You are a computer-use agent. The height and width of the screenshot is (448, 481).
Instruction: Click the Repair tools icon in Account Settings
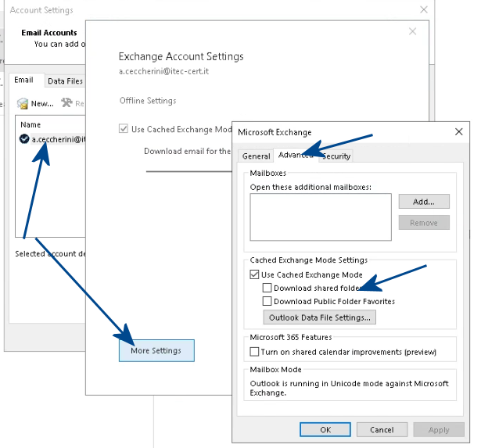click(66, 102)
